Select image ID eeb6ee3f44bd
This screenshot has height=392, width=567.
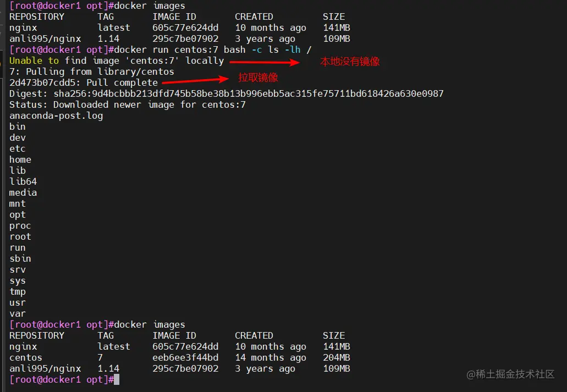click(185, 358)
